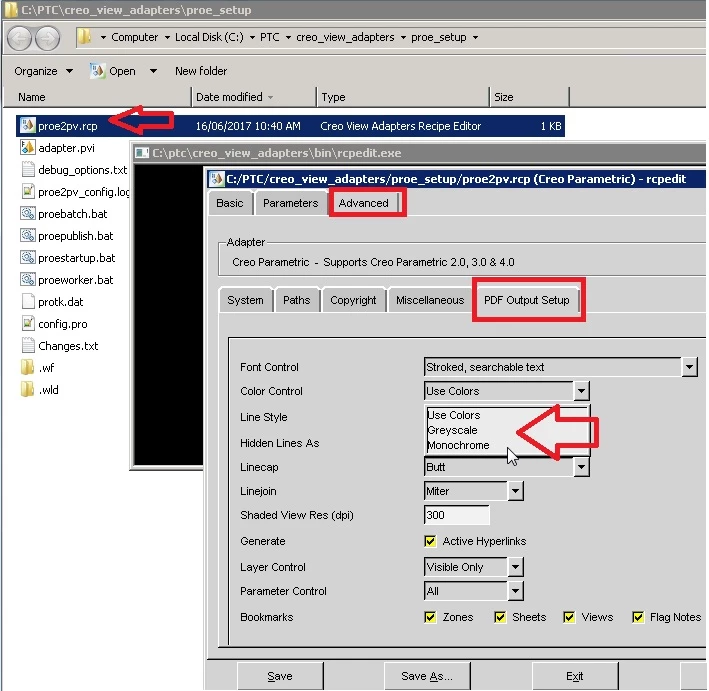The image size is (709, 691).
Task: Click debug_options.txt file icon
Action: coord(28,170)
